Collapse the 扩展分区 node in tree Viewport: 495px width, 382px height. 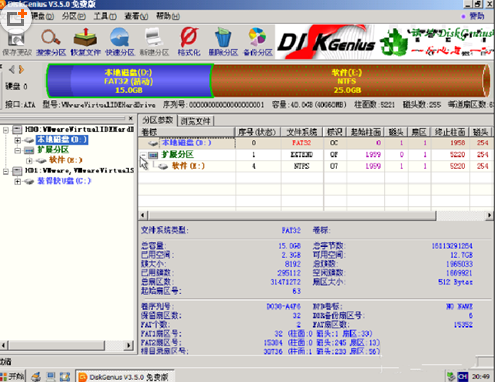point(17,150)
